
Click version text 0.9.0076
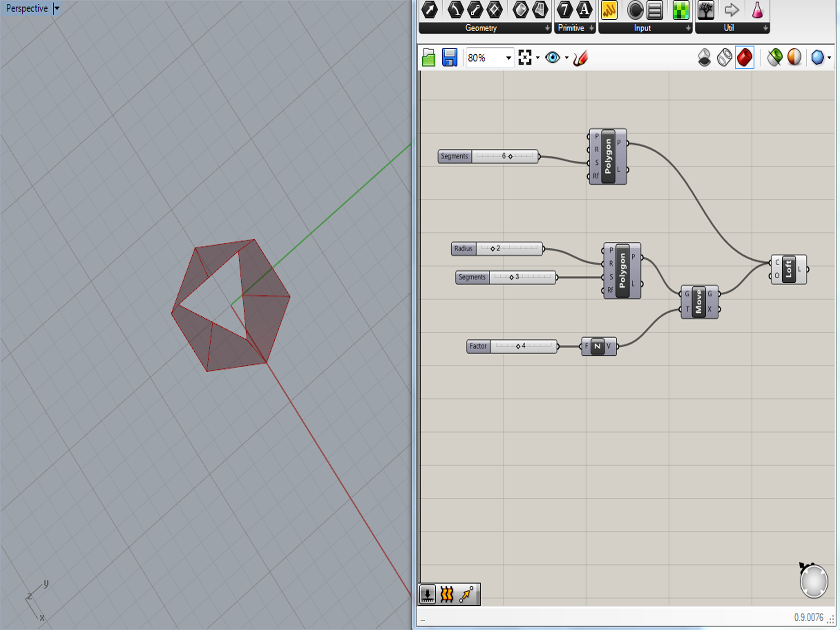tap(808, 617)
